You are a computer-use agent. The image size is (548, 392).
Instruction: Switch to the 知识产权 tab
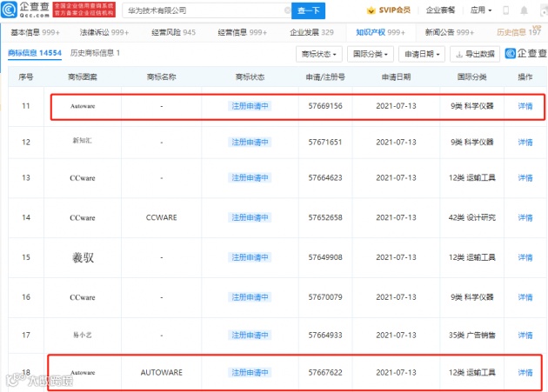pos(381,32)
